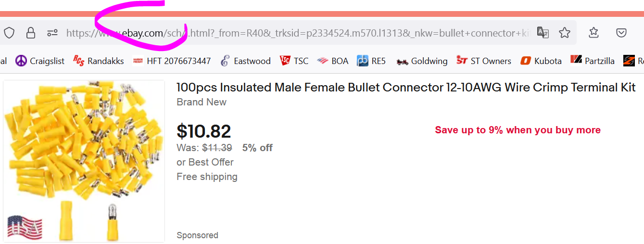
Task: Open the Partzilla bookmark
Action: point(593,61)
